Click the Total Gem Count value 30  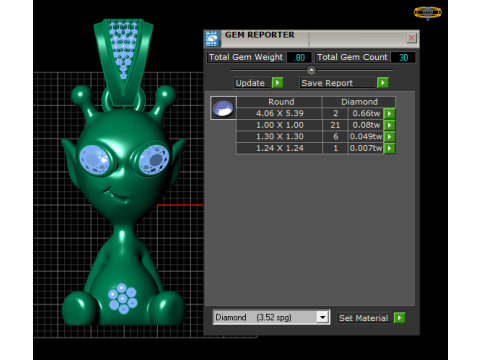point(403,57)
